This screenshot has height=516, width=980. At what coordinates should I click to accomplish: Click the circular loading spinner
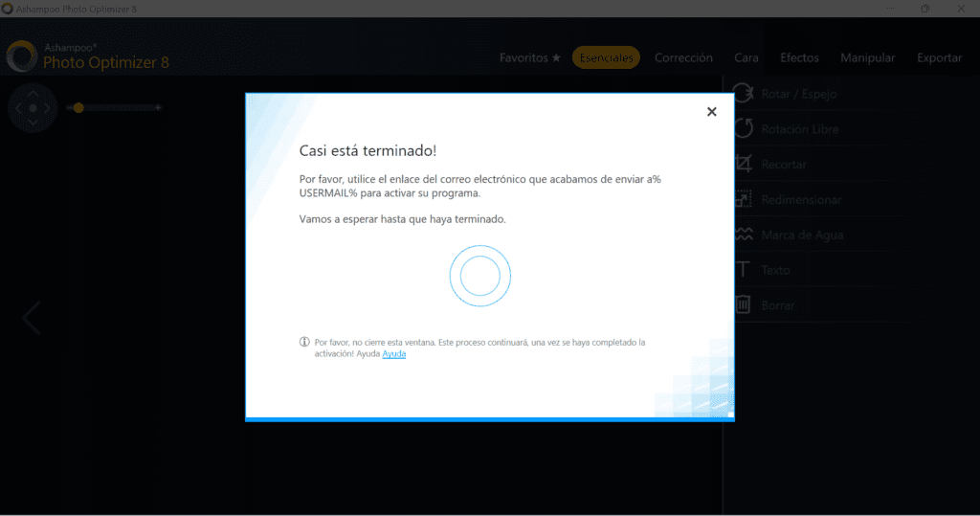tap(480, 276)
